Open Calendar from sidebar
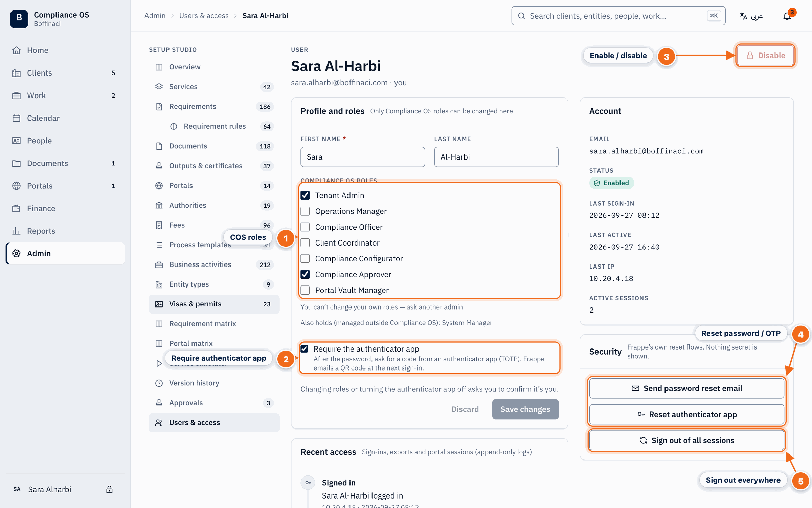Image resolution: width=812 pixels, height=508 pixels. pyautogui.click(x=65, y=118)
